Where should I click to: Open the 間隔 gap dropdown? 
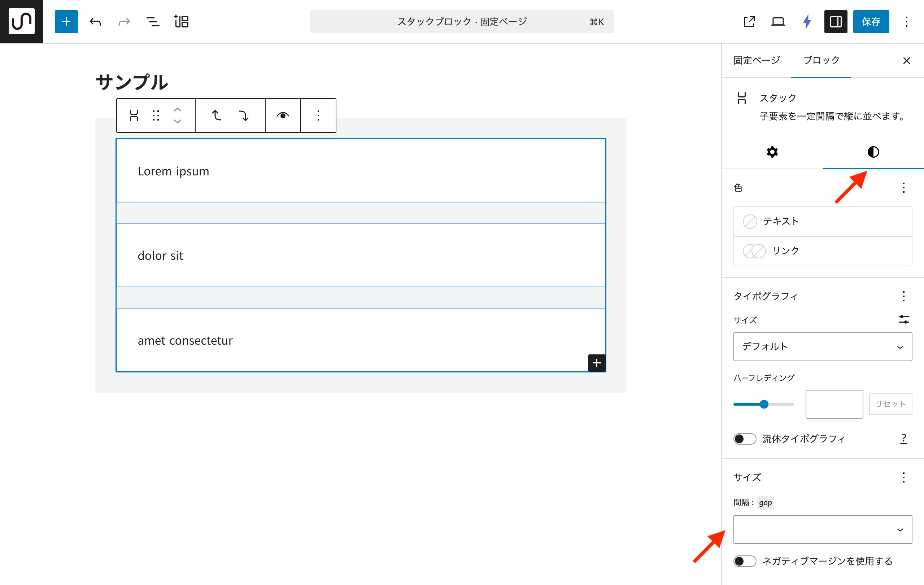(x=822, y=529)
